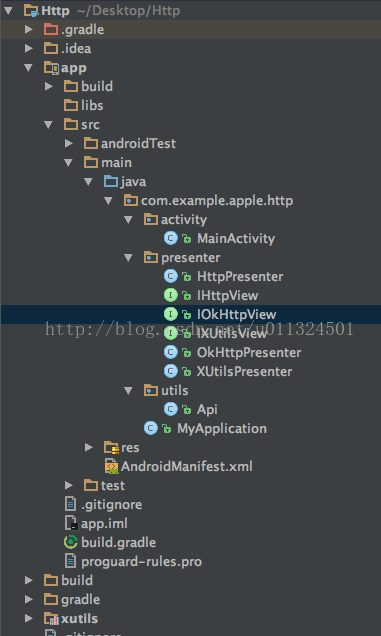Click the MainActivity class icon
The width and height of the screenshot is (381, 636).
[171, 238]
